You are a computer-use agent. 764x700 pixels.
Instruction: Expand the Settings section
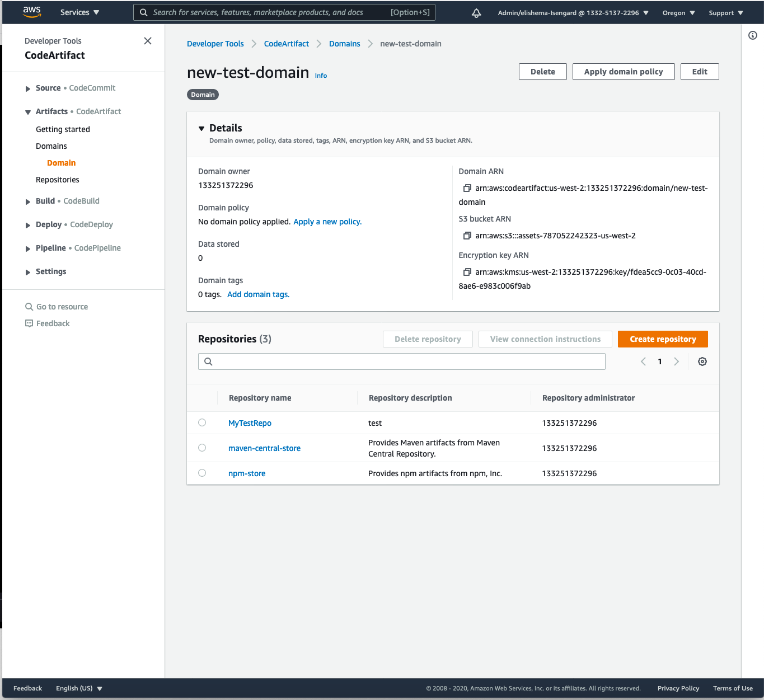click(x=28, y=272)
